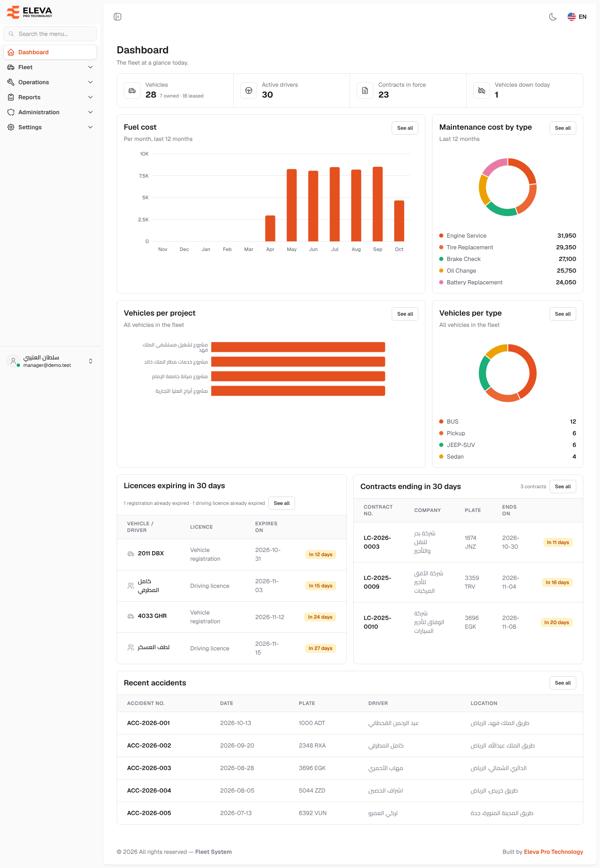The image size is (600, 868).
Task: Open the Operations menu label
Action: (34, 82)
